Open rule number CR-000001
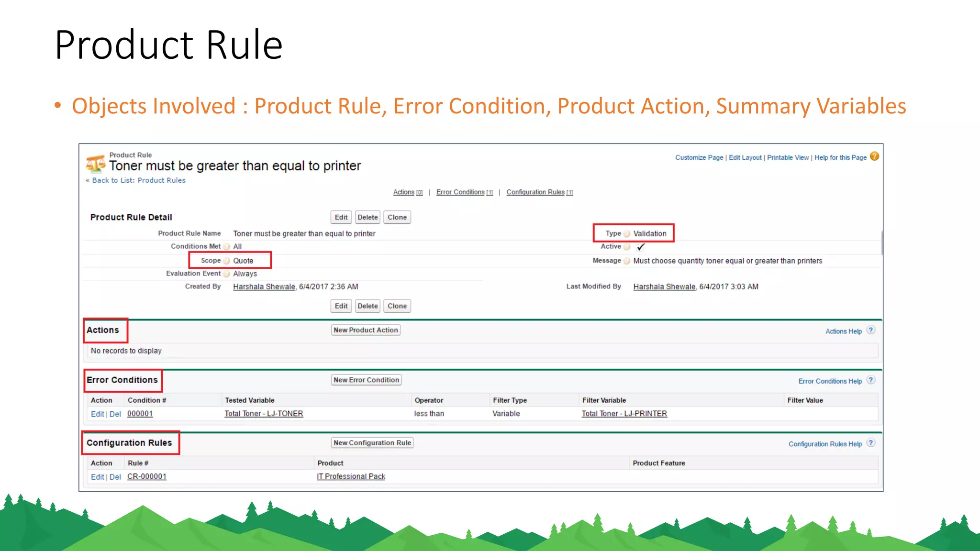 point(146,476)
